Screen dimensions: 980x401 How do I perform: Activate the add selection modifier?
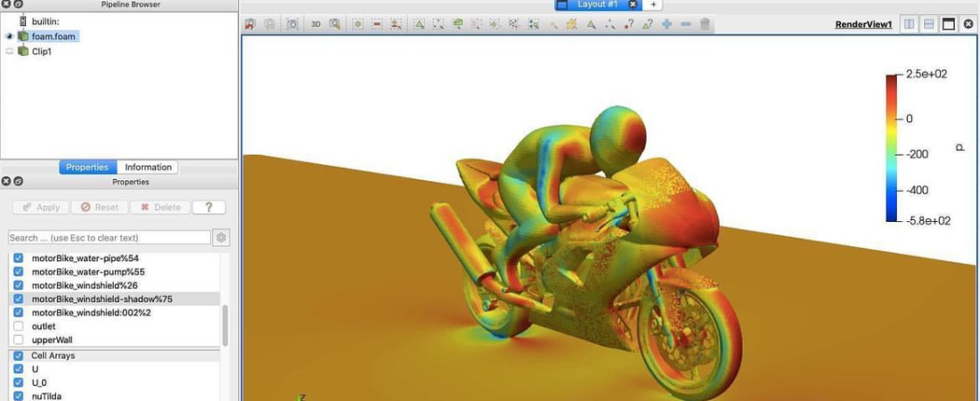click(x=357, y=24)
